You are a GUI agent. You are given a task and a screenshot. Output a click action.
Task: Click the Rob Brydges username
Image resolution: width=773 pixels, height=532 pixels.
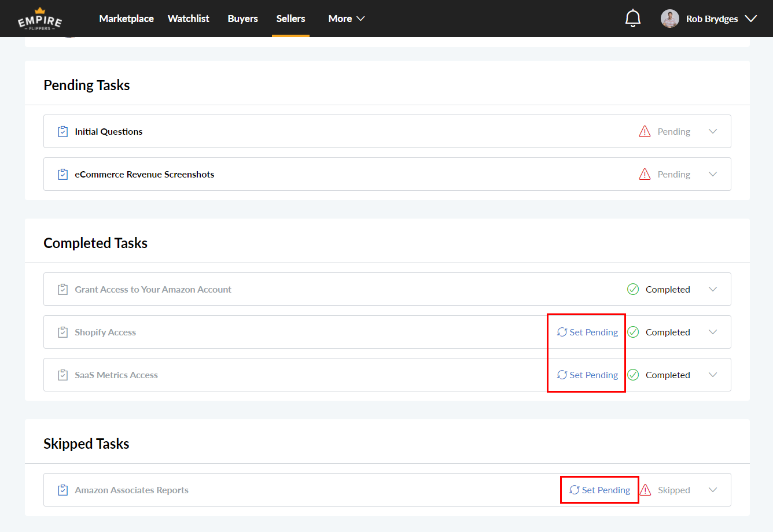[712, 19]
